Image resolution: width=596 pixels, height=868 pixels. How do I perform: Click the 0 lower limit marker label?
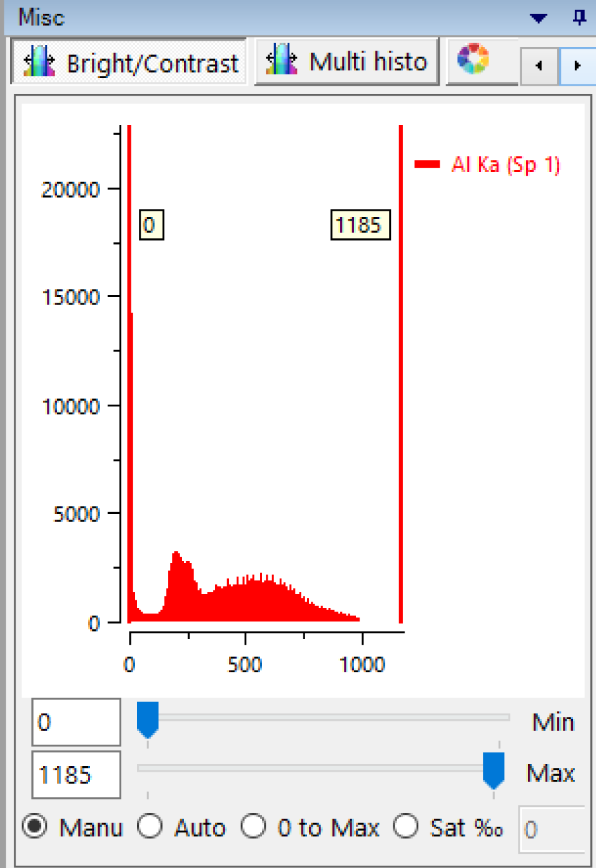tap(151, 225)
